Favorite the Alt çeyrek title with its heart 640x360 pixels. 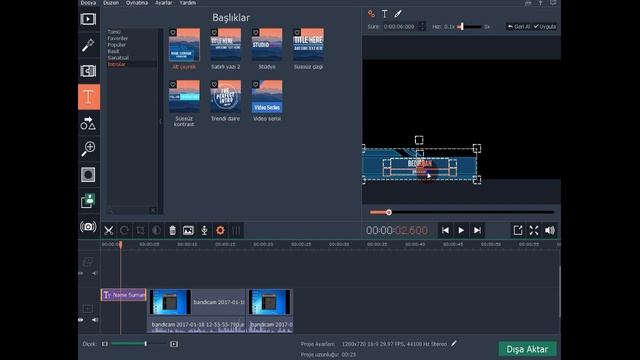[173, 32]
